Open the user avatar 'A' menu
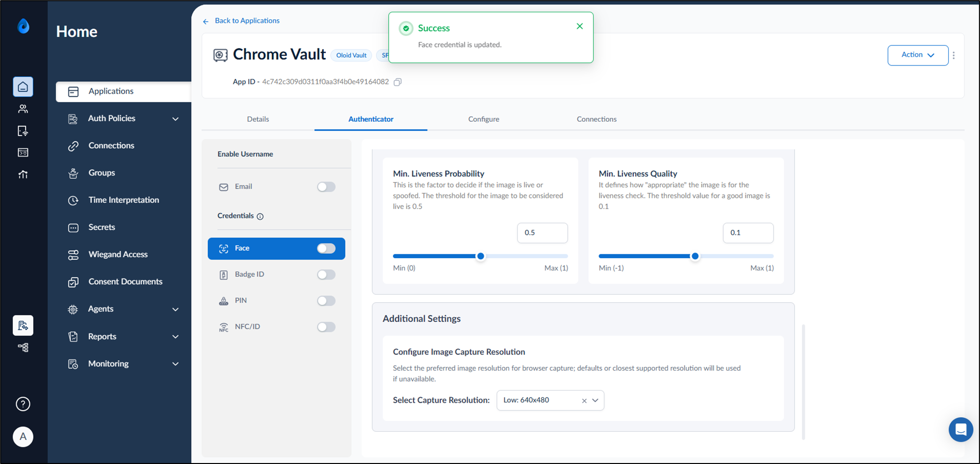 point(23,437)
